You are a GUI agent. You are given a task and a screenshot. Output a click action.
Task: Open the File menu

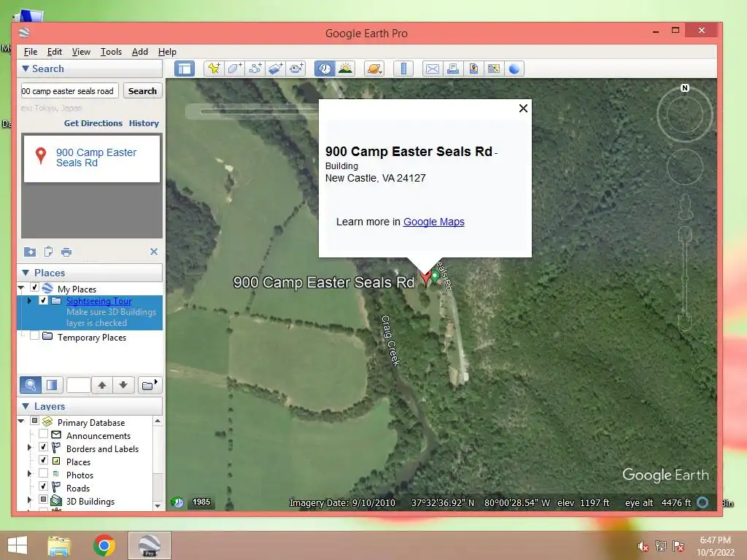point(31,52)
